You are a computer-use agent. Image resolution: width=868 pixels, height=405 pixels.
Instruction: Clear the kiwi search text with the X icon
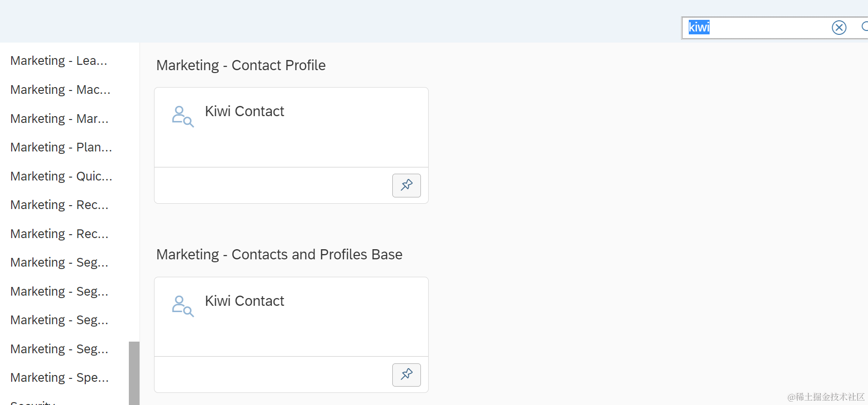click(839, 28)
